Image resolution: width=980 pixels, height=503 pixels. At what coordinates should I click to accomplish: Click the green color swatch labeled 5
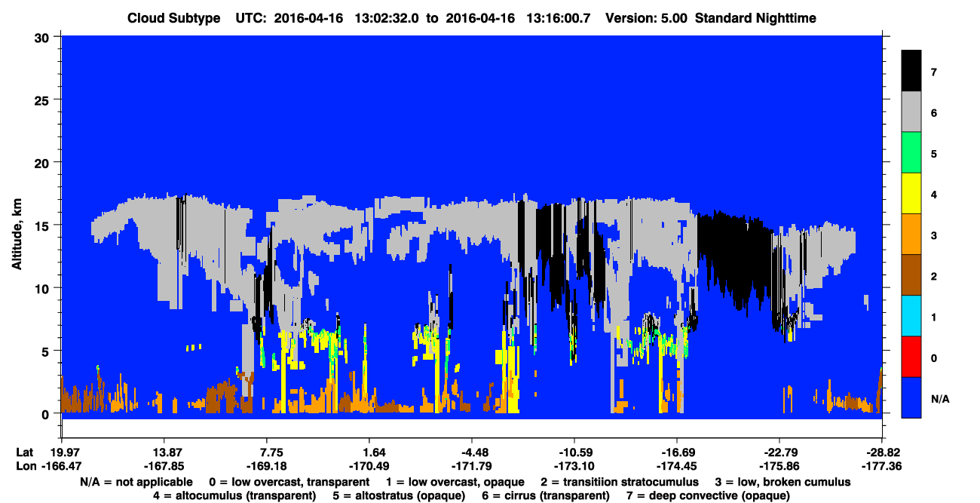click(x=911, y=153)
